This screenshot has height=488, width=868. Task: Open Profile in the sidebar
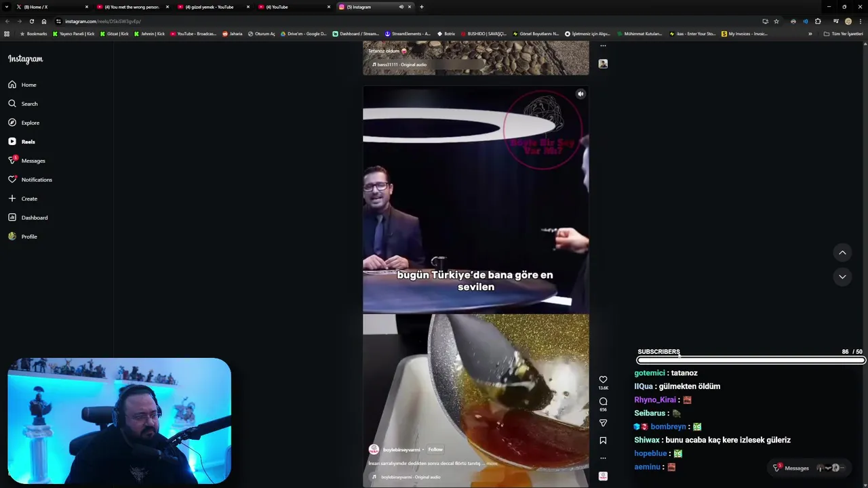click(x=22, y=237)
